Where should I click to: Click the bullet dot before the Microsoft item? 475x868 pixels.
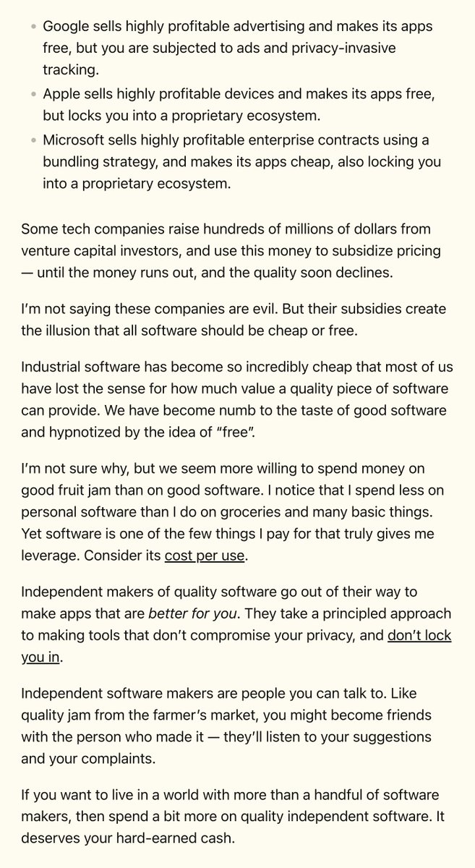pyautogui.click(x=33, y=141)
